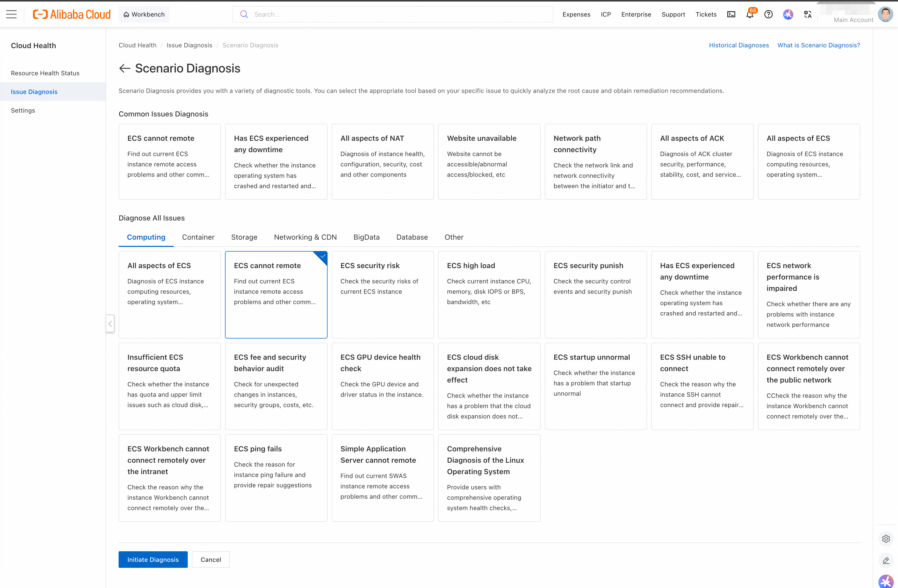The image size is (898, 588).
Task: Click Initiate Diagnosis button
Action: (x=153, y=560)
